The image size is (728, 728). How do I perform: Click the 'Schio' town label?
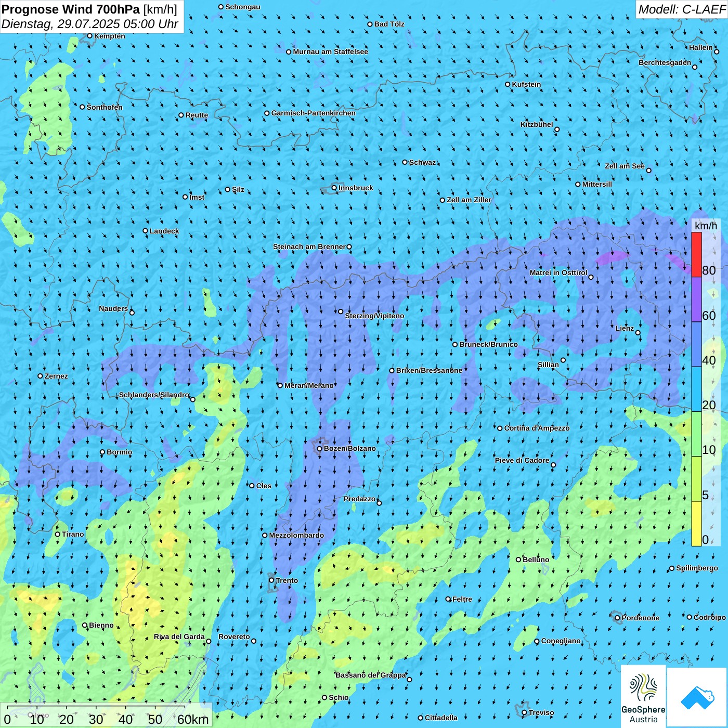coord(339,697)
